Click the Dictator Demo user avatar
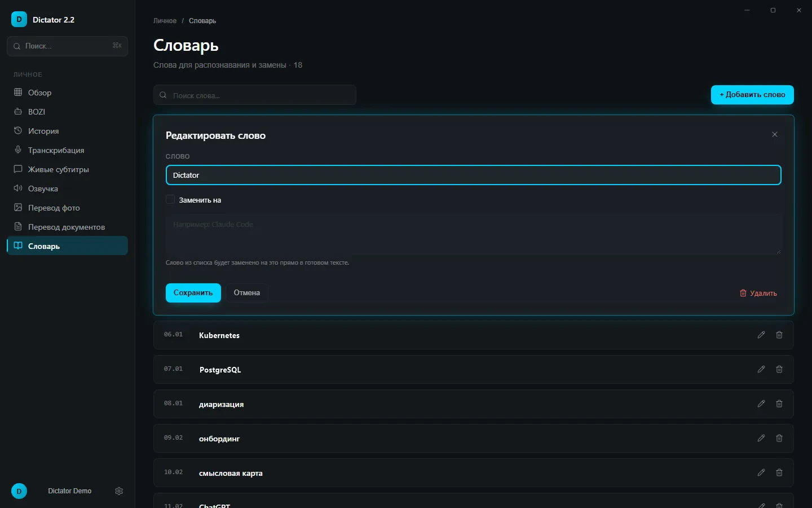This screenshot has height=508, width=812. (x=19, y=491)
